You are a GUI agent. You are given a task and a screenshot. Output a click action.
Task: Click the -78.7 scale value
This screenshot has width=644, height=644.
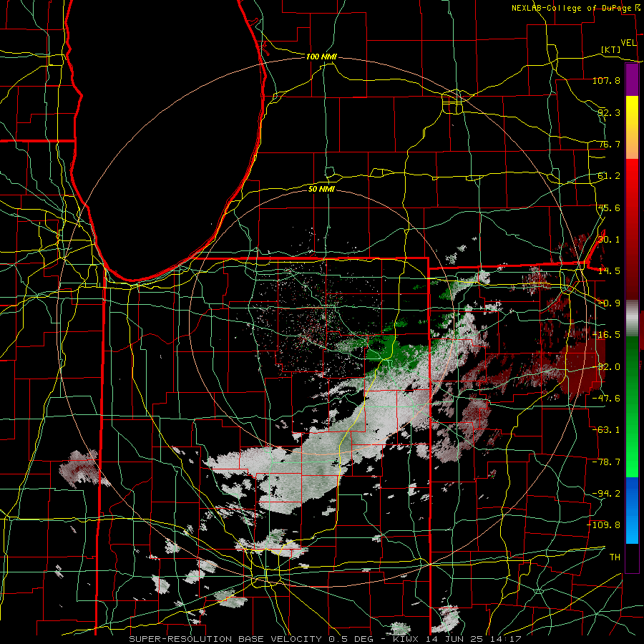(x=606, y=462)
